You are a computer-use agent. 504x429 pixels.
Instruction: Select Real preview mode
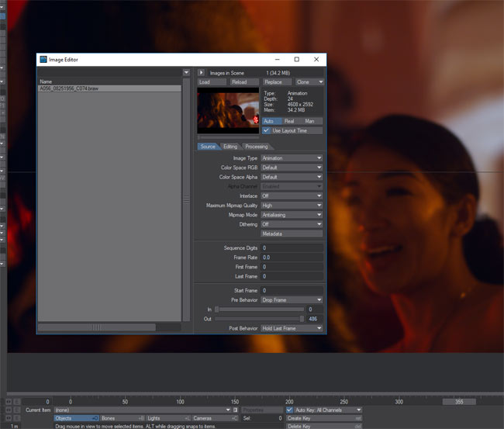[292, 121]
